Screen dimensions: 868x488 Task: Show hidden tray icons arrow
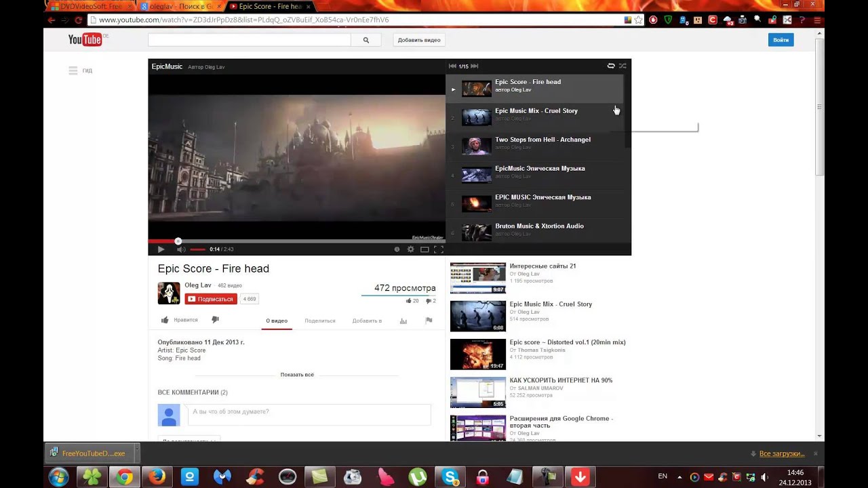click(679, 476)
